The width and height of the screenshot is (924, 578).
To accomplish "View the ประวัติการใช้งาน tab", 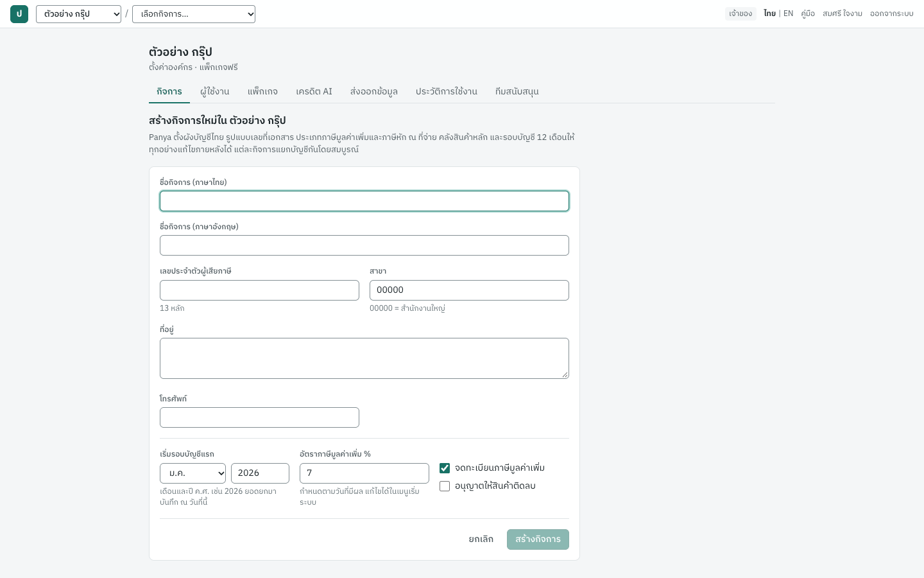I will (447, 91).
